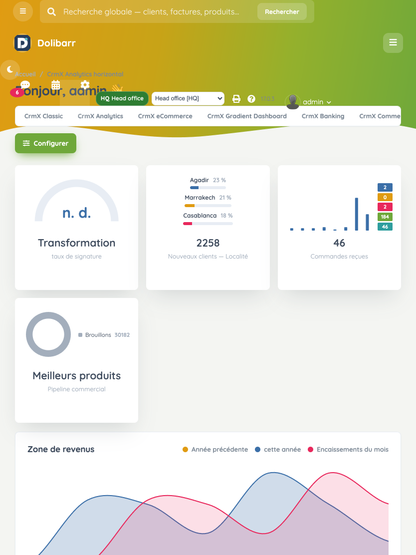This screenshot has width=416, height=555.
Task: Toggle dark mode moon icon
Action: pyautogui.click(x=10, y=69)
